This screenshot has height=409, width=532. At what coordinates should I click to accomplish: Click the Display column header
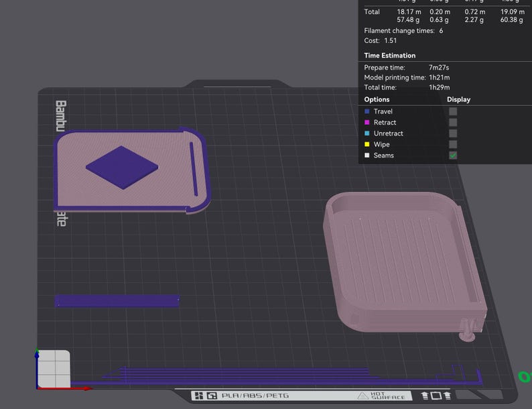[458, 99]
